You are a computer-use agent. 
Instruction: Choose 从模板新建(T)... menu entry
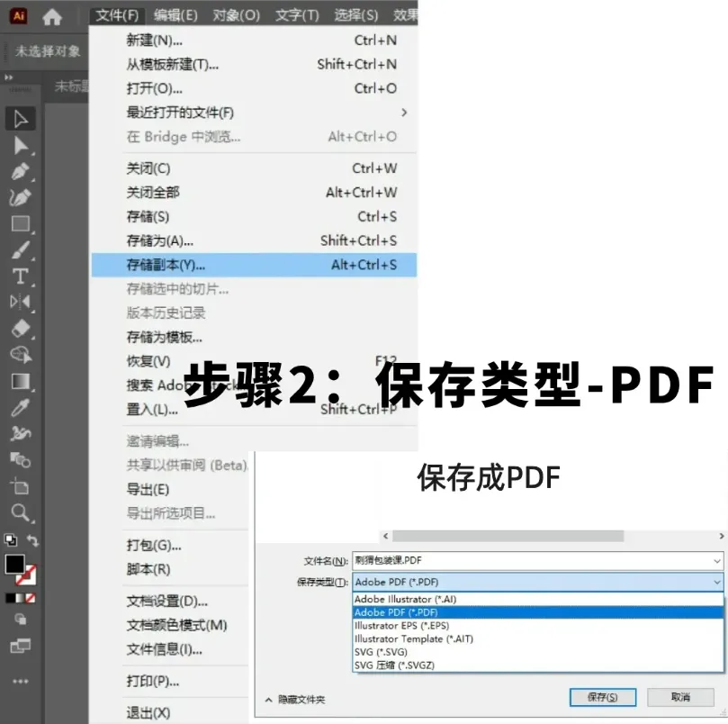point(254,64)
